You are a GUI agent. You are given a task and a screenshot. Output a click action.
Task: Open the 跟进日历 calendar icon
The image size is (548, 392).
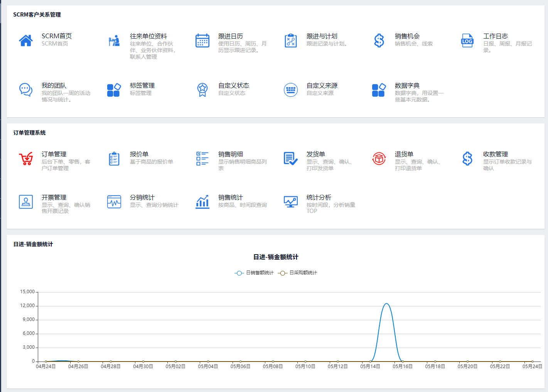pos(202,41)
